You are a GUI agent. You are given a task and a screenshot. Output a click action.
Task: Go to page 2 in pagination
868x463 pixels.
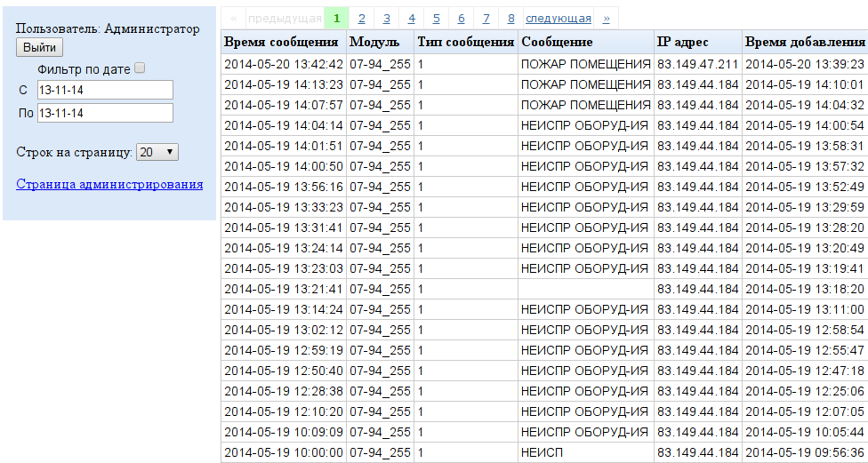click(361, 18)
